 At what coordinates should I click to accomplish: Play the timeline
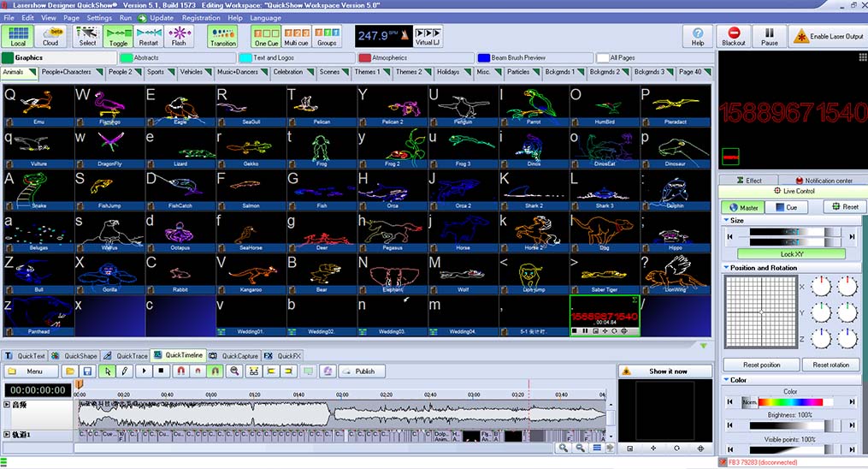(144, 371)
